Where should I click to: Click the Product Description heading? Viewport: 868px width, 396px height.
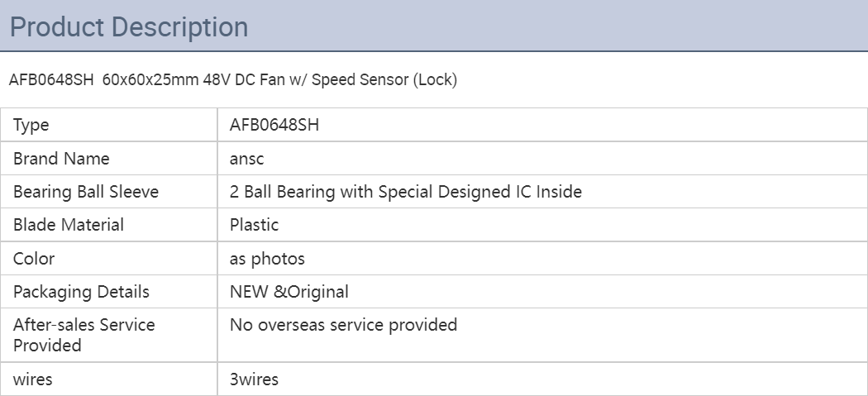(129, 27)
